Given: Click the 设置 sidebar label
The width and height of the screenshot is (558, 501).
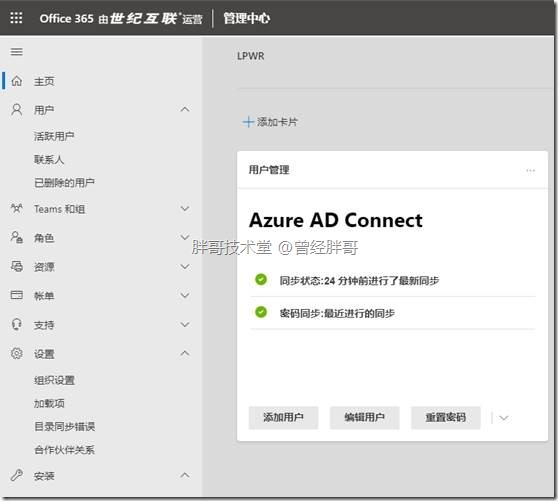Looking at the screenshot, I should pyautogui.click(x=44, y=354).
